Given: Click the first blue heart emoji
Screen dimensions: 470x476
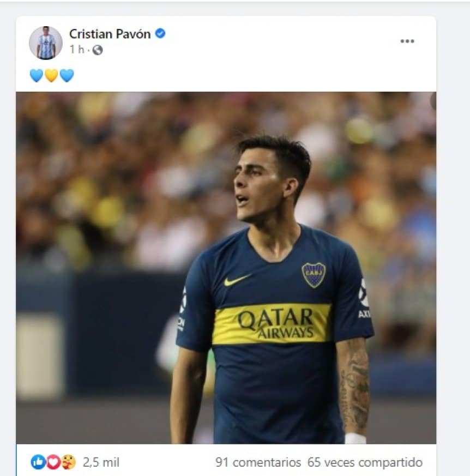Looking at the screenshot, I should pyautogui.click(x=37, y=75).
